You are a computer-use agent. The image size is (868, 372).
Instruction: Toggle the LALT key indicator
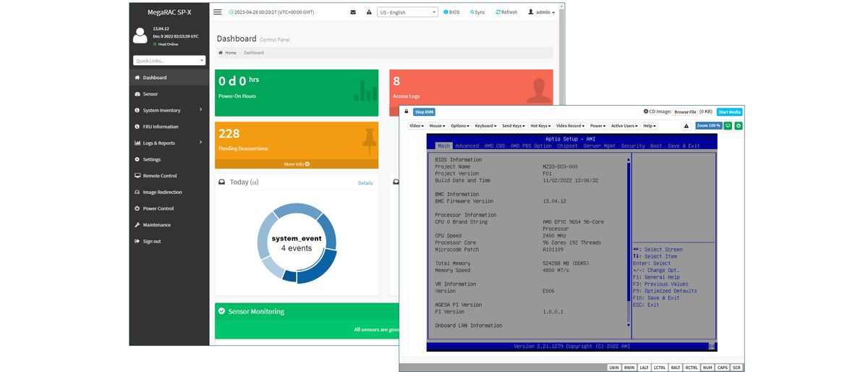[644, 368]
